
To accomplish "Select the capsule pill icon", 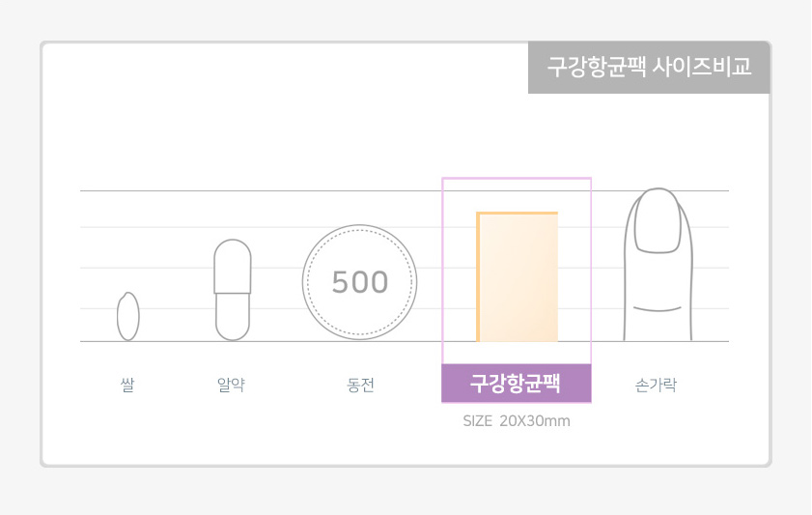I will [x=233, y=290].
